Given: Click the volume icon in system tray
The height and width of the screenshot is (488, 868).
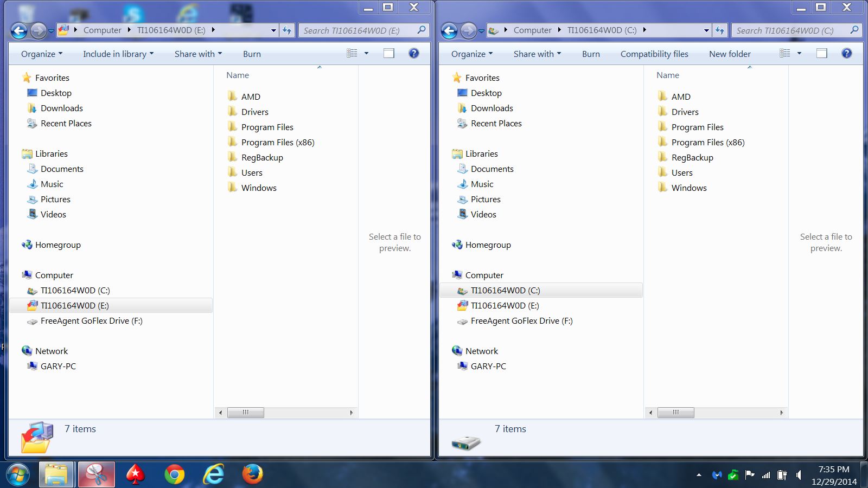Looking at the screenshot, I should (x=799, y=475).
